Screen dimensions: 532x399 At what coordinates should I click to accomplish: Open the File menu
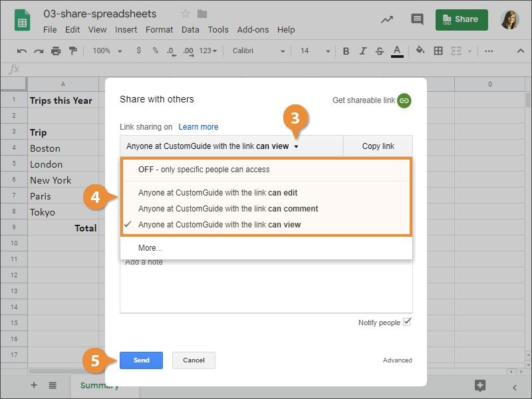tap(50, 29)
